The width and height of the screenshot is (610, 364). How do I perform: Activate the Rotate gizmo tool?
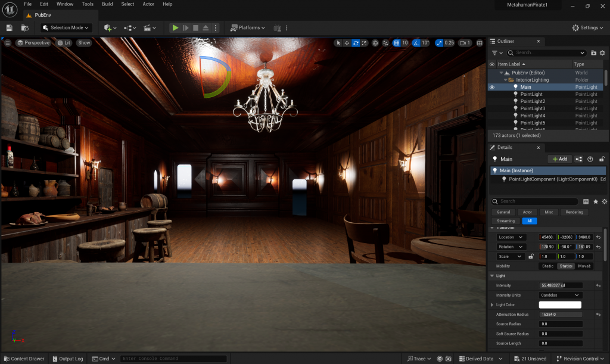(x=356, y=43)
